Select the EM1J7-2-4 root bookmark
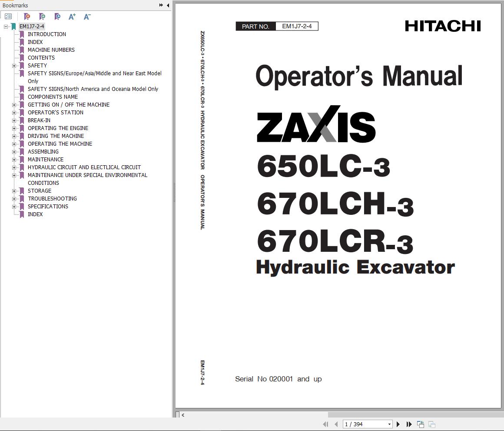This screenshot has width=504, height=431. click(x=31, y=27)
